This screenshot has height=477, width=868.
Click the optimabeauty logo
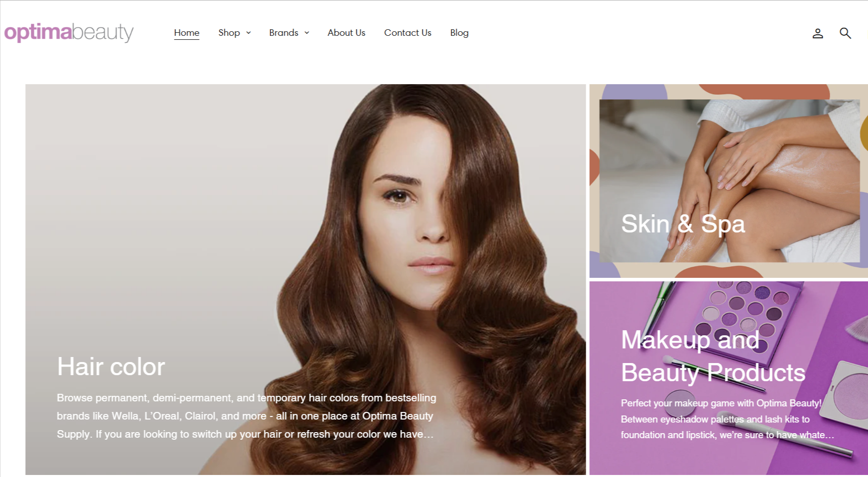[x=69, y=32]
